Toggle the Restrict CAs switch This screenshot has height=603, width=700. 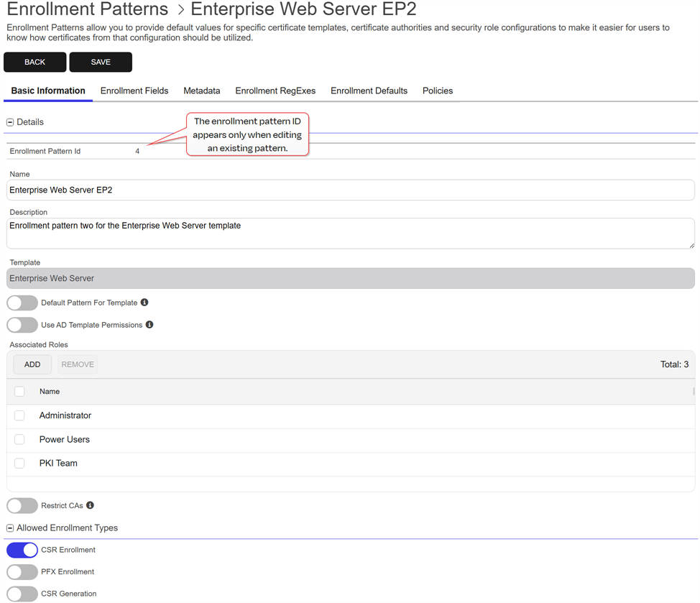[x=22, y=505]
